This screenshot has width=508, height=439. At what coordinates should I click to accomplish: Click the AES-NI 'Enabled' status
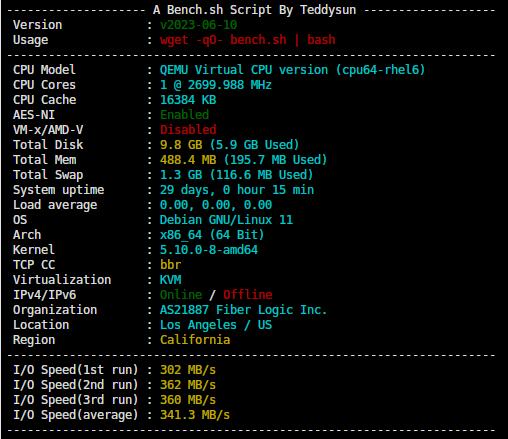[184, 115]
